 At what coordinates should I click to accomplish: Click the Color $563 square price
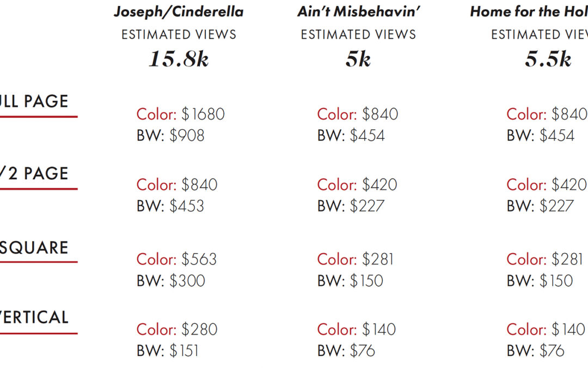pyautogui.click(x=176, y=260)
